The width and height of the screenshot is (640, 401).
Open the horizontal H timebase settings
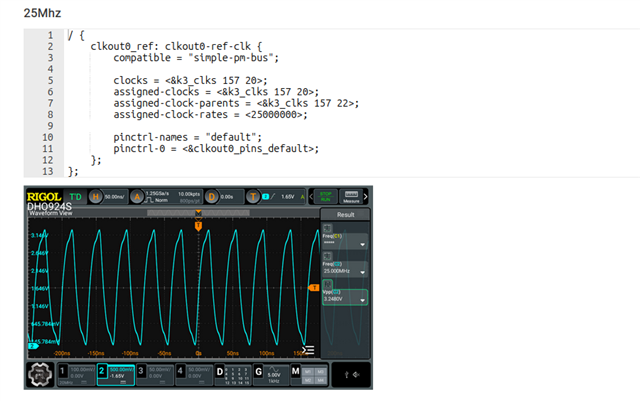click(96, 197)
